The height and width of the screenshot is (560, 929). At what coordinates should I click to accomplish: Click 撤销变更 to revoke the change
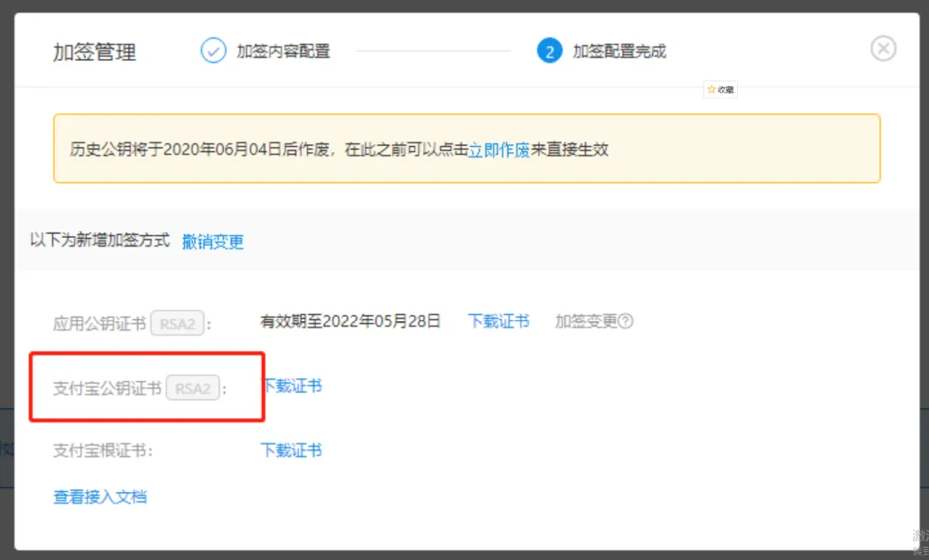212,242
